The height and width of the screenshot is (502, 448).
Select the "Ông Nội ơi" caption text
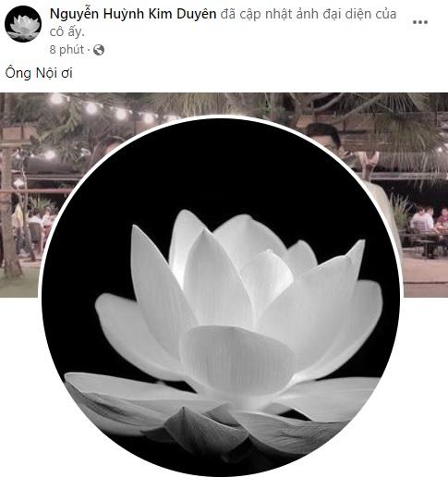click(x=39, y=73)
